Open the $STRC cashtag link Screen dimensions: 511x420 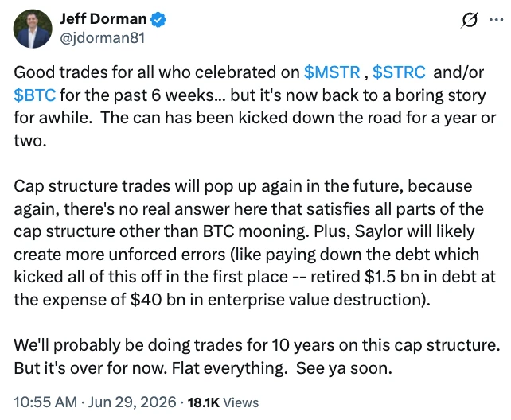pyautogui.click(x=399, y=72)
